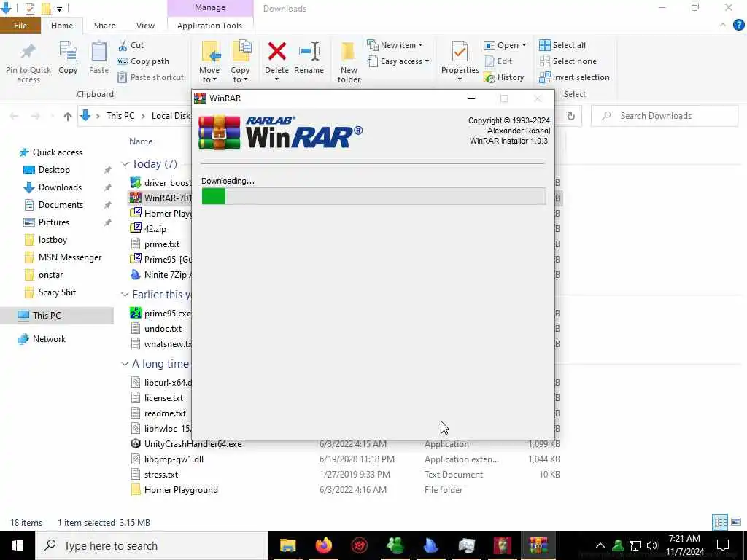Open File Explorer taskbar icon
Viewport: 747px width, 560px height.
(x=287, y=545)
